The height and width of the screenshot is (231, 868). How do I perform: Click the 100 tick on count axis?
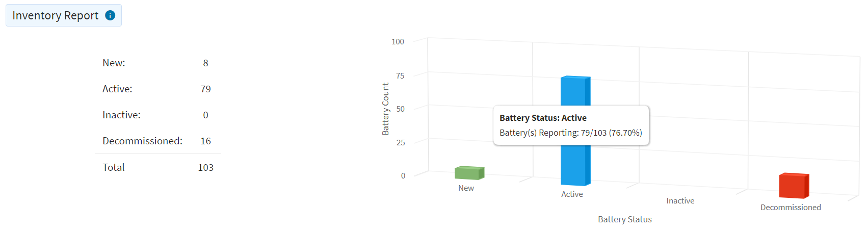coord(398,42)
